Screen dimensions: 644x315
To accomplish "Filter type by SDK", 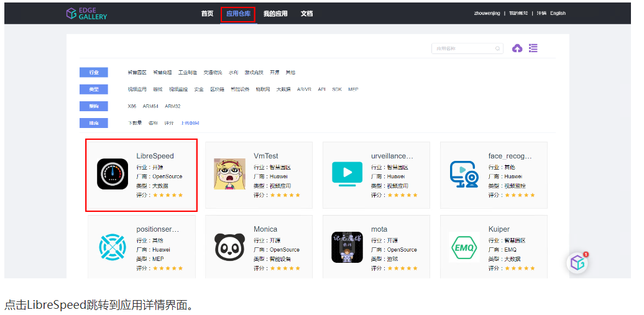I will point(337,89).
